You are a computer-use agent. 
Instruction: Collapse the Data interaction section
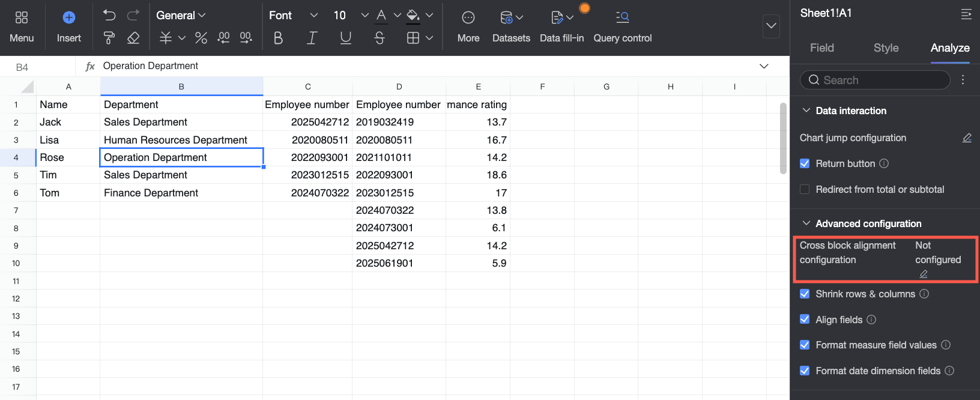[806, 111]
